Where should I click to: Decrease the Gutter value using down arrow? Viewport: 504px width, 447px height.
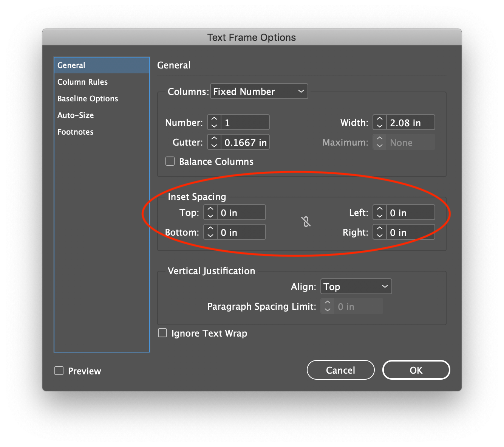click(x=213, y=145)
